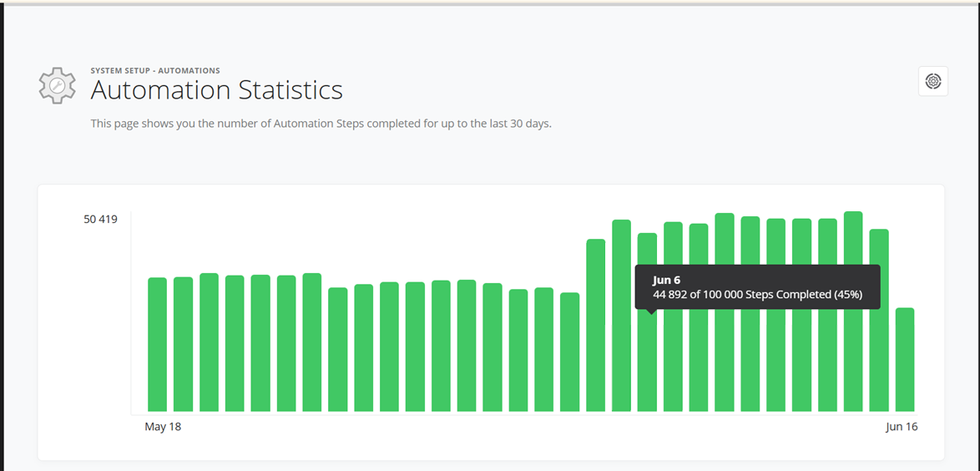This screenshot has height=471, width=980.
Task: Open the System Setup - Automations breadcrumb
Action: coord(155,71)
